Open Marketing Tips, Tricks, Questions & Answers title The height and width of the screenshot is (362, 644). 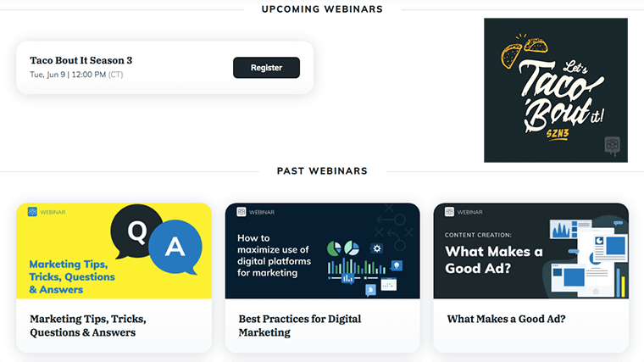coord(88,326)
